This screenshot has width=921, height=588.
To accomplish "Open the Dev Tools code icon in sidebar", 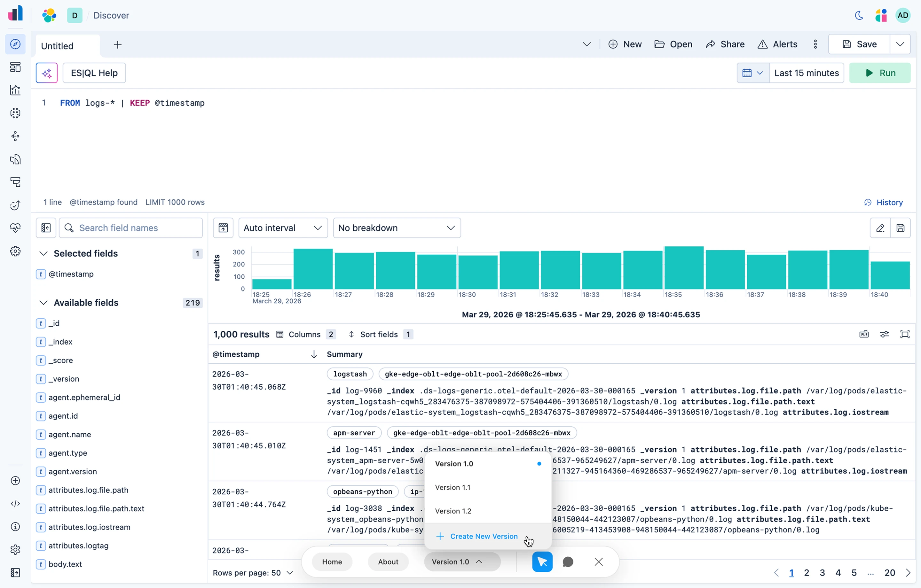I will [x=15, y=504].
